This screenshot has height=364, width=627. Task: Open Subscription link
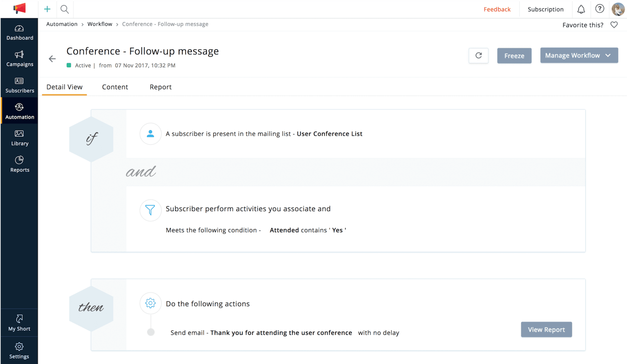coord(545,9)
